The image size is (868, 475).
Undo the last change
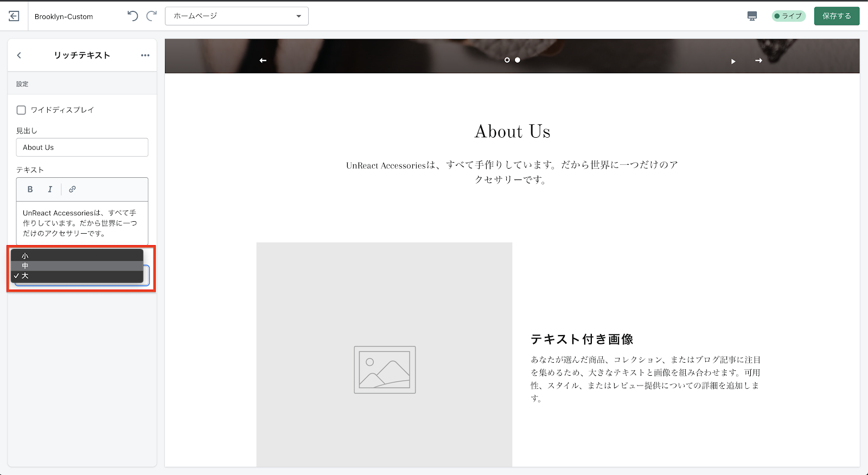pos(132,16)
